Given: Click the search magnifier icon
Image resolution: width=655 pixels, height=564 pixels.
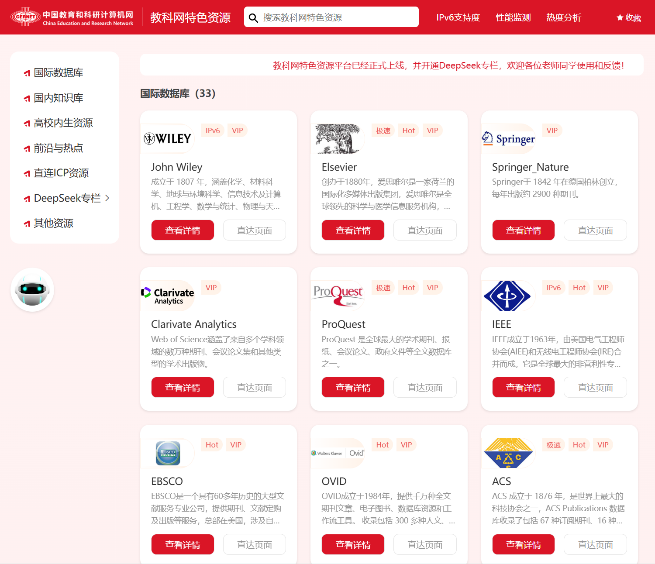Looking at the screenshot, I should pos(254,18).
